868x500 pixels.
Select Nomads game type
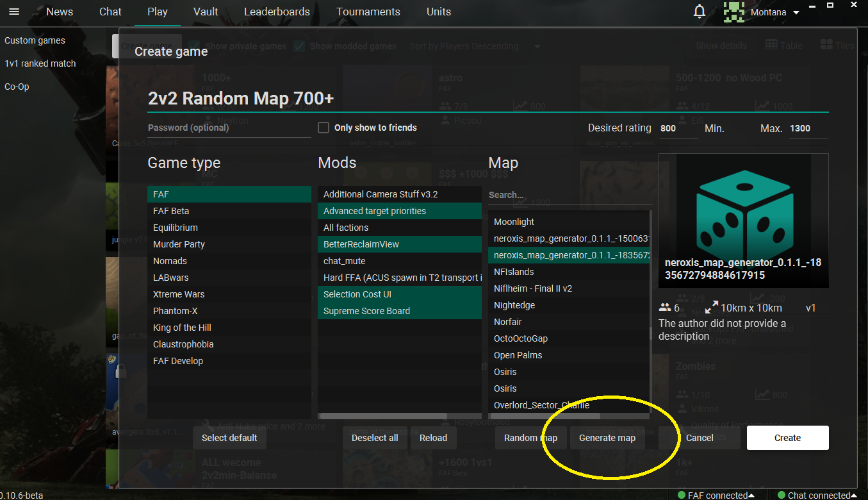tap(229, 261)
